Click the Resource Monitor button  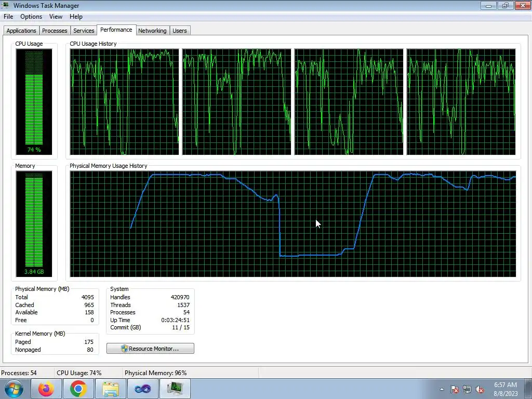[150, 349]
